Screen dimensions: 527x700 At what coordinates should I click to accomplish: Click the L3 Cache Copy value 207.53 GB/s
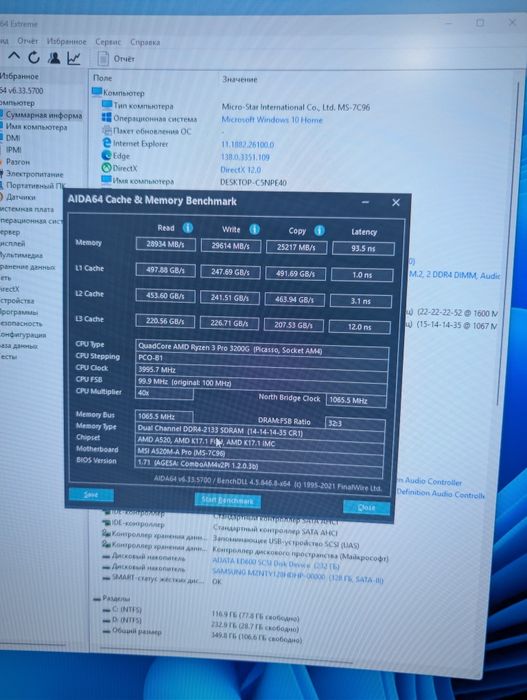coord(293,325)
